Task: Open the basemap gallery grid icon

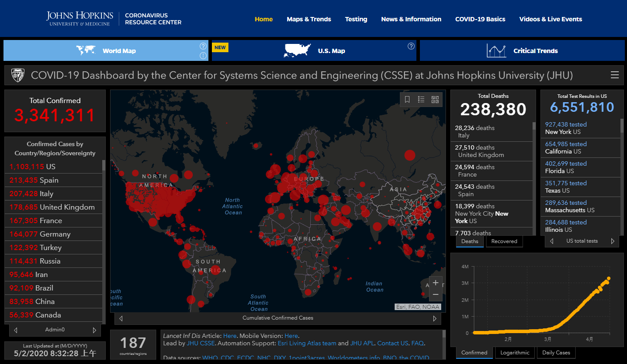Action: coord(435,100)
